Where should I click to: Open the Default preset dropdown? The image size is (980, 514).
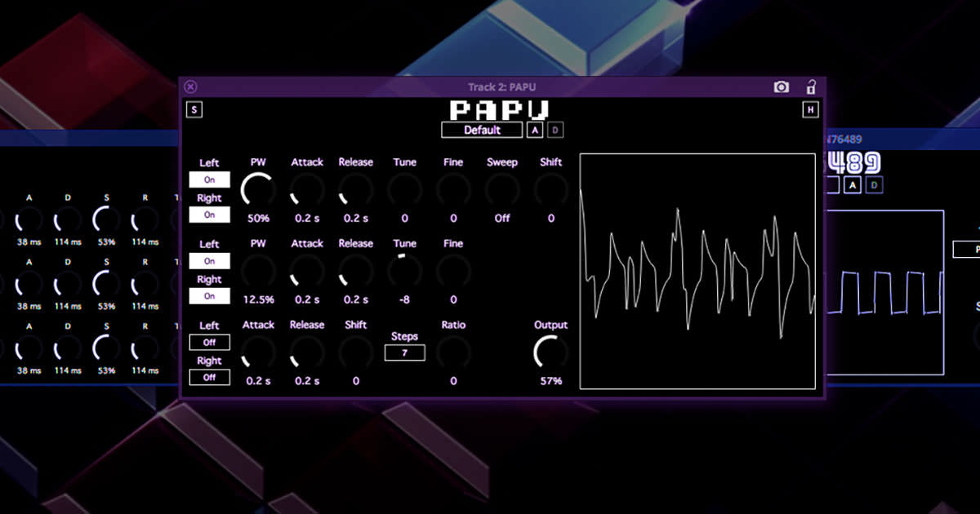pos(482,130)
